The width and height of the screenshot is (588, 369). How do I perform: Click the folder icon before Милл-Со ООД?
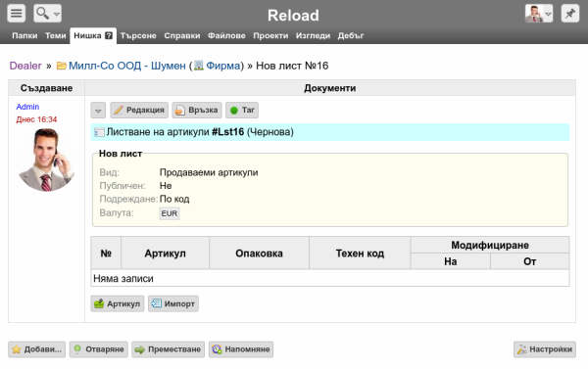pyautogui.click(x=62, y=66)
